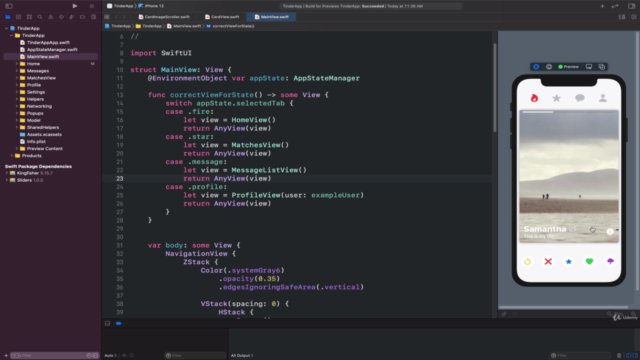Screen dimensions: 640x360
Task: Click the preview inspect icon
Action: coord(549,67)
